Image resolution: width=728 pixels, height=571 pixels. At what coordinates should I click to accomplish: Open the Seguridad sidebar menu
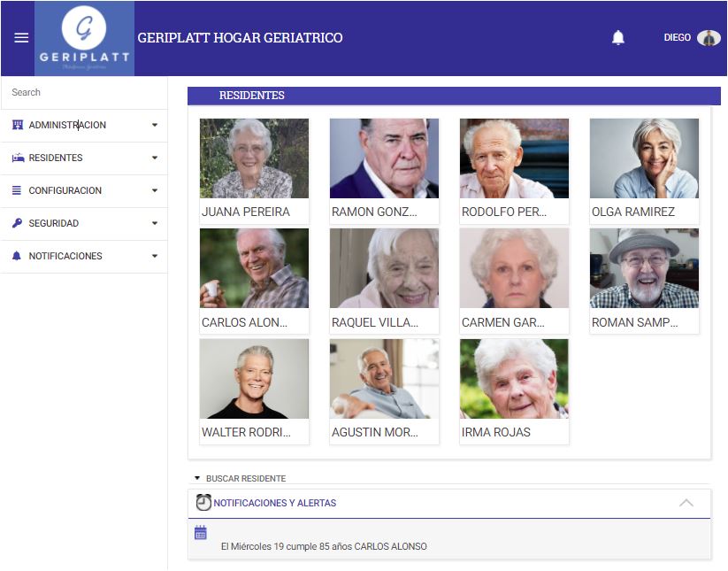click(84, 223)
